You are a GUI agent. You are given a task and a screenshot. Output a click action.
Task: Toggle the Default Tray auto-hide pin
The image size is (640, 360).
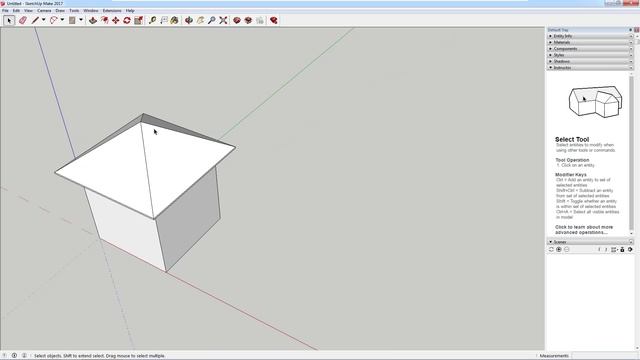tap(631, 30)
